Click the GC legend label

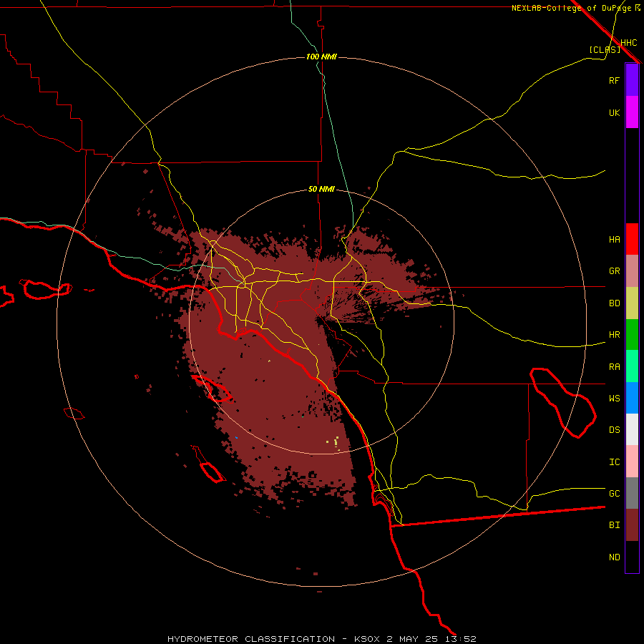[614, 494]
